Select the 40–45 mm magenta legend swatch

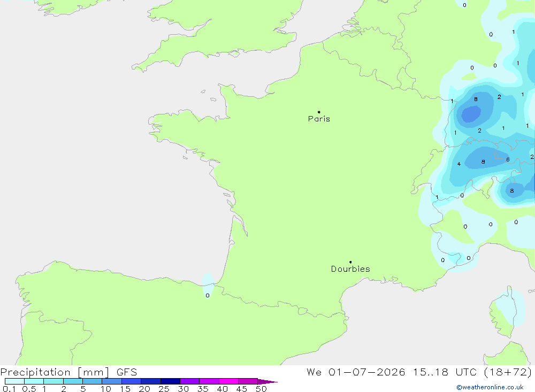coord(228,381)
